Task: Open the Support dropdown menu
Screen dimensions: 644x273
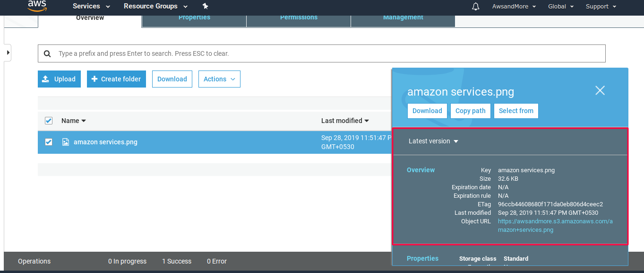Action: [601, 6]
